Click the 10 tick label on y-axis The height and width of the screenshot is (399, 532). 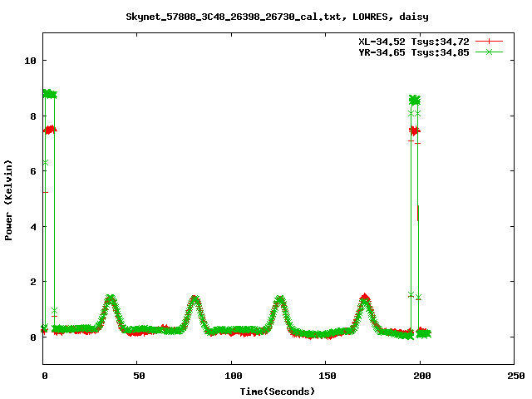click(31, 61)
